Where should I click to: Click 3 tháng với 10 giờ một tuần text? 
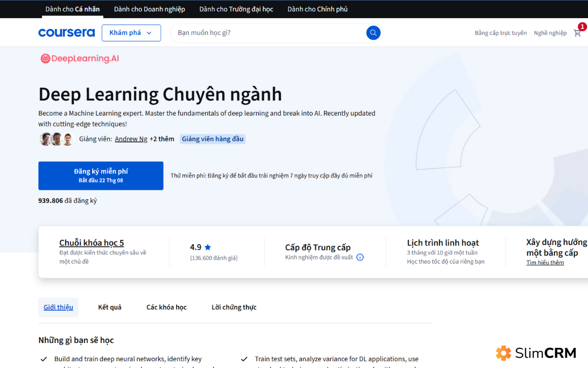[x=442, y=253]
